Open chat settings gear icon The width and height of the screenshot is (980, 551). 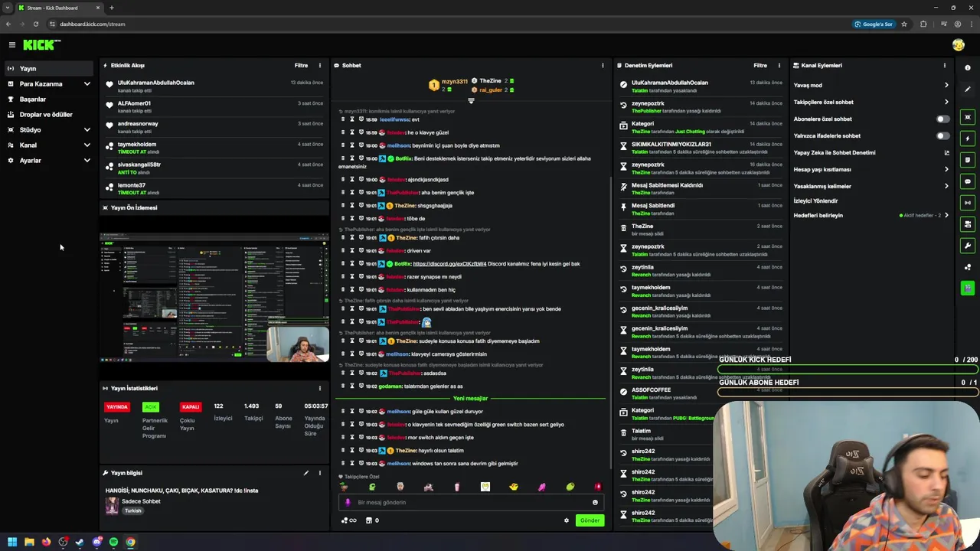click(x=567, y=520)
